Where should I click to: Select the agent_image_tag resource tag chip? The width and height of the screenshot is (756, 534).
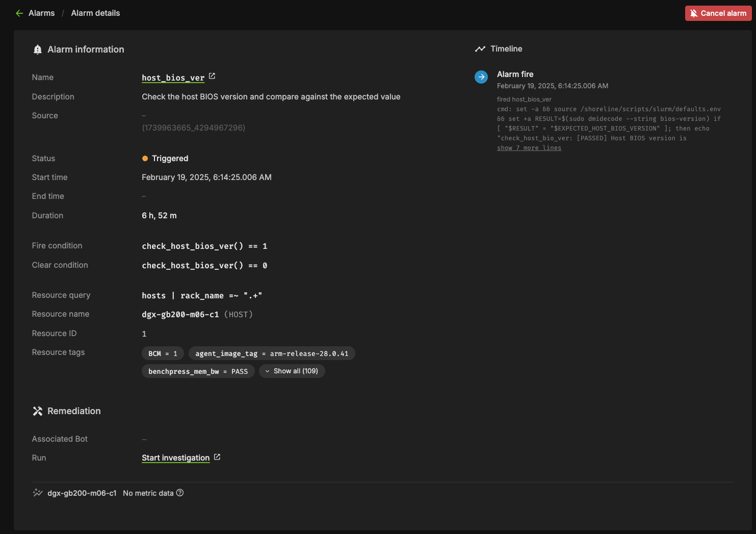(272, 353)
